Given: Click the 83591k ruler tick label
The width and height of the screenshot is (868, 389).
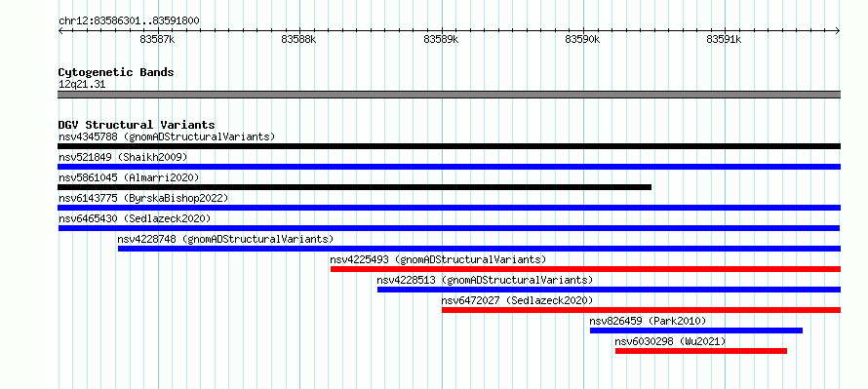Looking at the screenshot, I should point(724,39).
